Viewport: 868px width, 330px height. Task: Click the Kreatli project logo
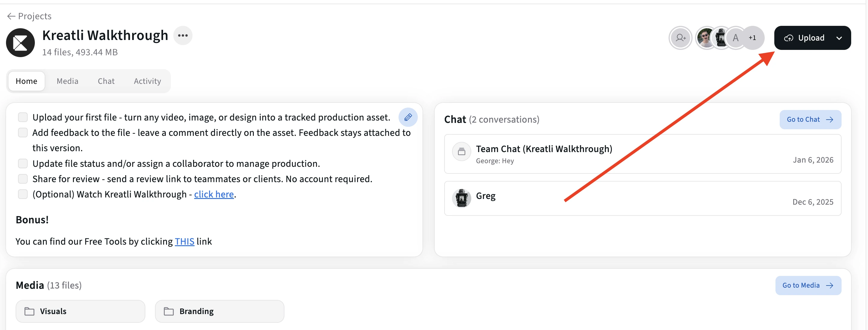click(20, 42)
